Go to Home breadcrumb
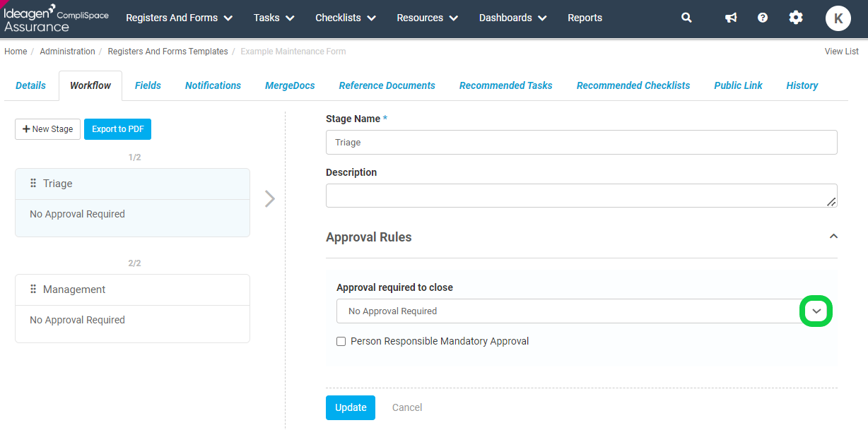 pyautogui.click(x=16, y=52)
